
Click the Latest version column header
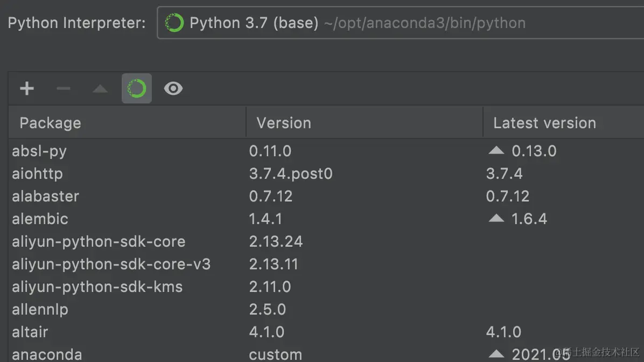click(x=544, y=123)
